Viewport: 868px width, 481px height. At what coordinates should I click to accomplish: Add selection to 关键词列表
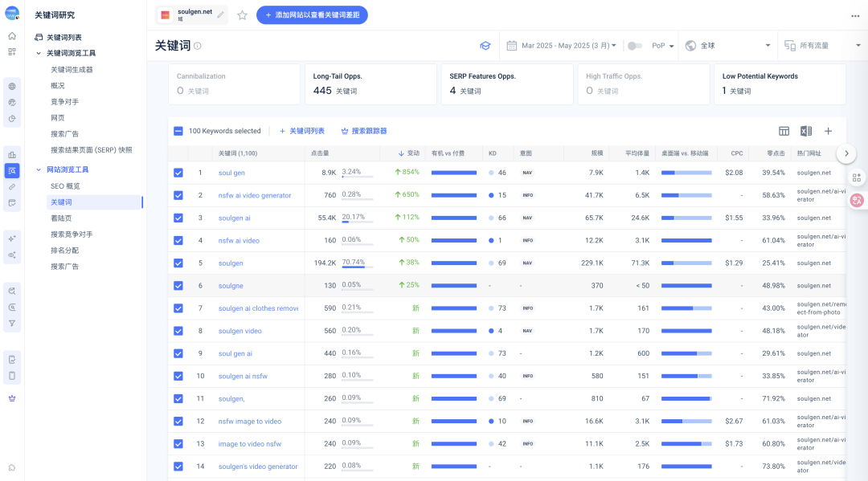click(x=302, y=131)
